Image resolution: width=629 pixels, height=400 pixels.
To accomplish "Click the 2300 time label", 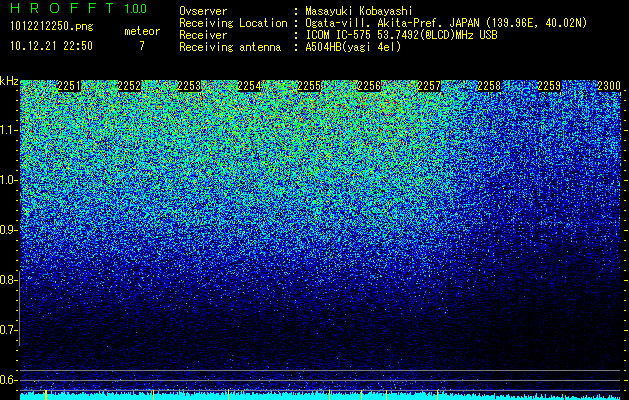I will tap(609, 86).
